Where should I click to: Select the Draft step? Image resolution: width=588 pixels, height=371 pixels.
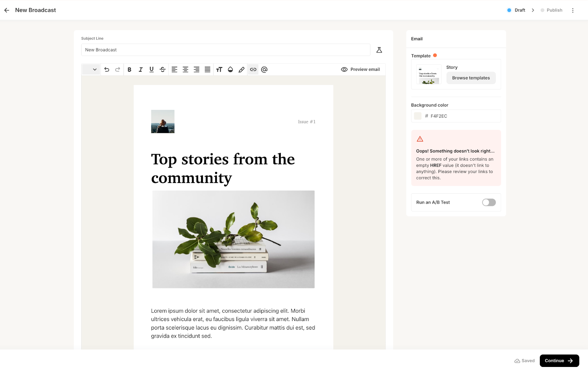pyautogui.click(x=516, y=10)
